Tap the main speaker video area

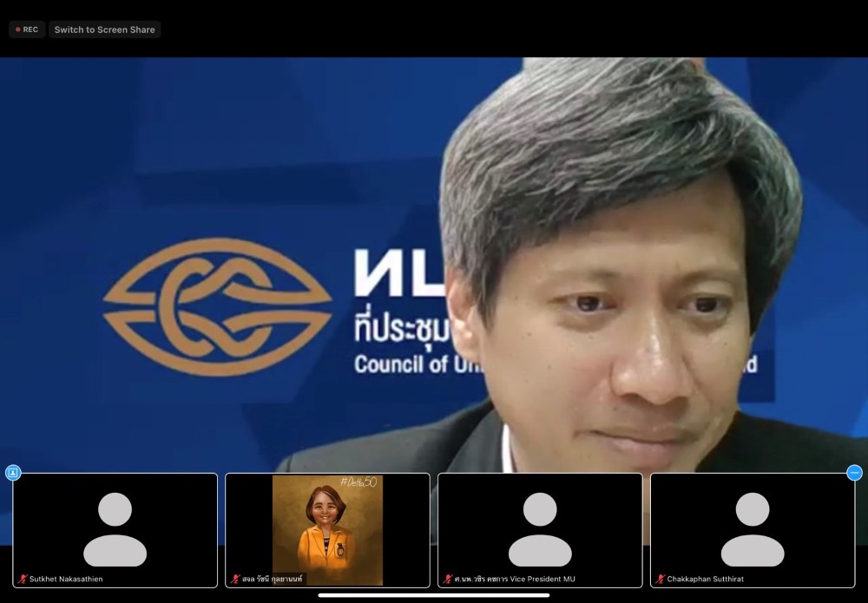[x=434, y=260]
